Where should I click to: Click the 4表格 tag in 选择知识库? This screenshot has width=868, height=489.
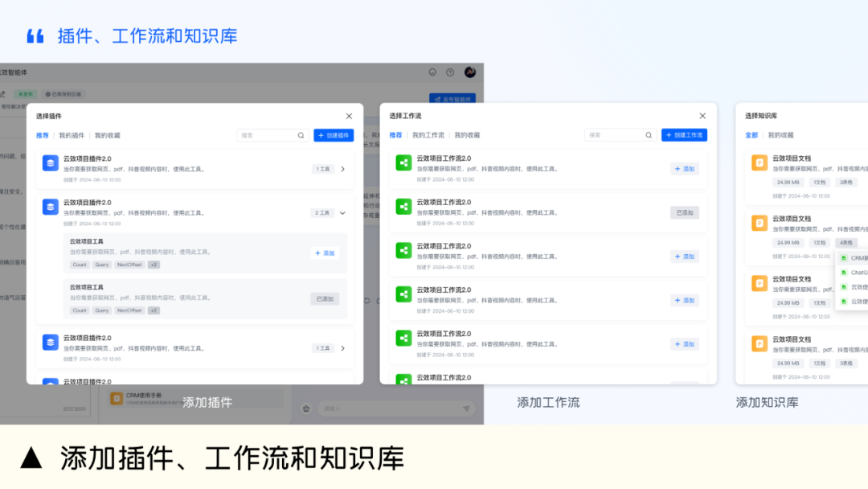(845, 243)
